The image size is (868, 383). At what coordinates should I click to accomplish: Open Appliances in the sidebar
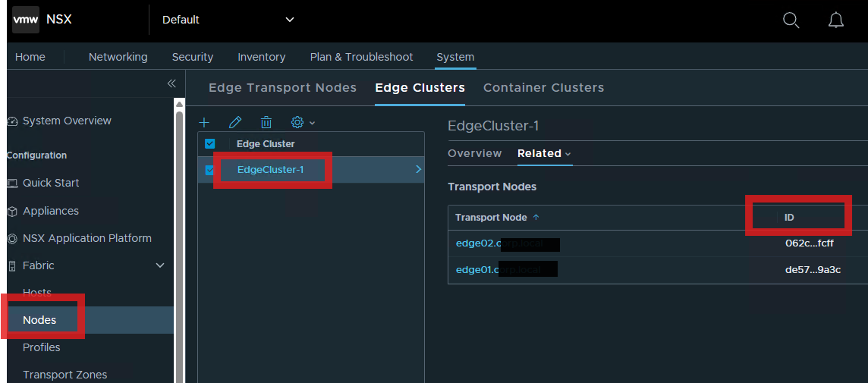[x=51, y=211]
